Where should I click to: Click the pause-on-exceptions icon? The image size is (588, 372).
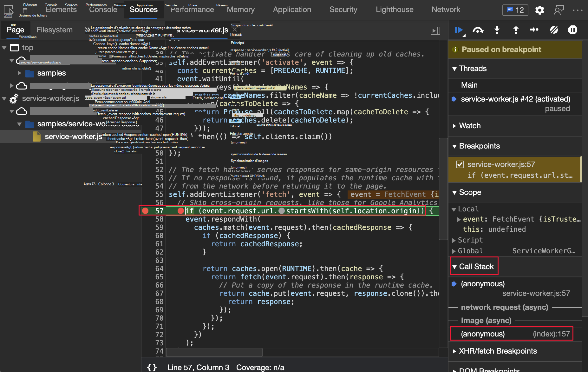pos(573,30)
